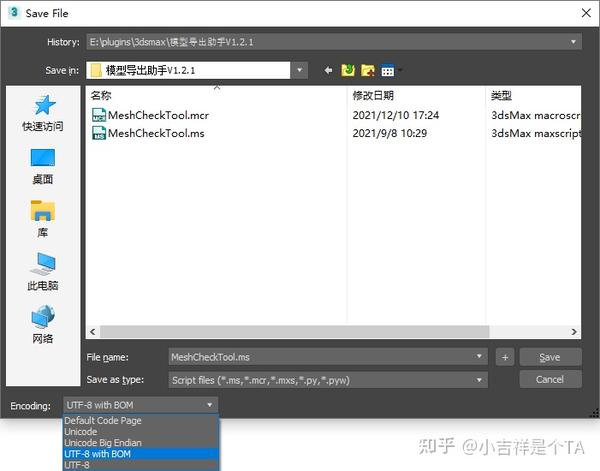The image size is (600, 471).
Task: Select the MeshCheckTool.ms file
Action: pyautogui.click(x=148, y=133)
